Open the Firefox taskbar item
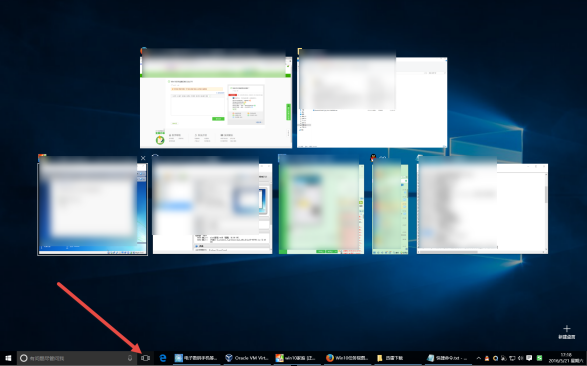 pos(347,358)
